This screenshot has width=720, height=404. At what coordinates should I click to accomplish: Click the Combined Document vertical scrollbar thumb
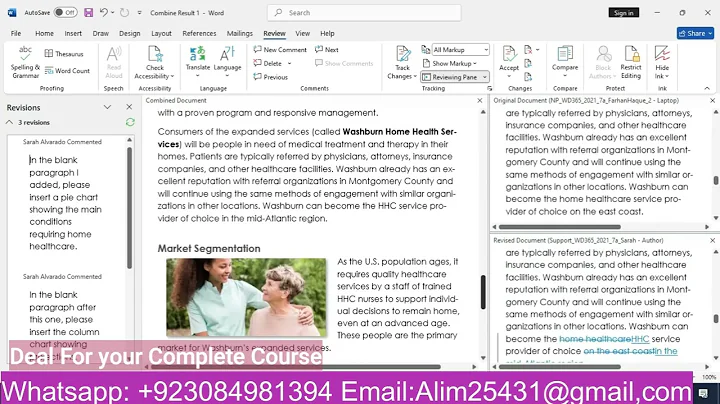coord(483,292)
